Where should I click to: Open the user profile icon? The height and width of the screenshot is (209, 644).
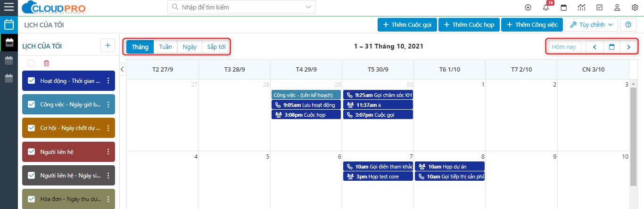617,8
